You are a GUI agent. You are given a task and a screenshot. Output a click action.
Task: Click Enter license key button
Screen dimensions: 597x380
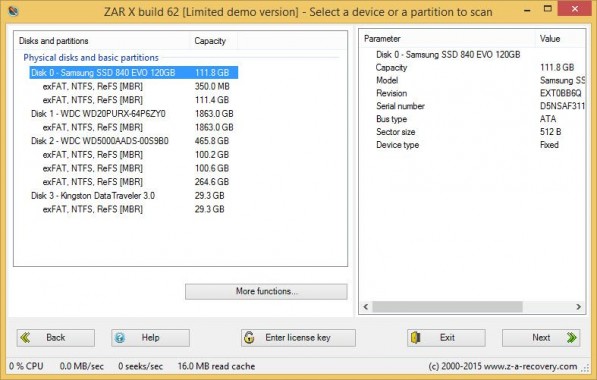pyautogui.click(x=298, y=338)
